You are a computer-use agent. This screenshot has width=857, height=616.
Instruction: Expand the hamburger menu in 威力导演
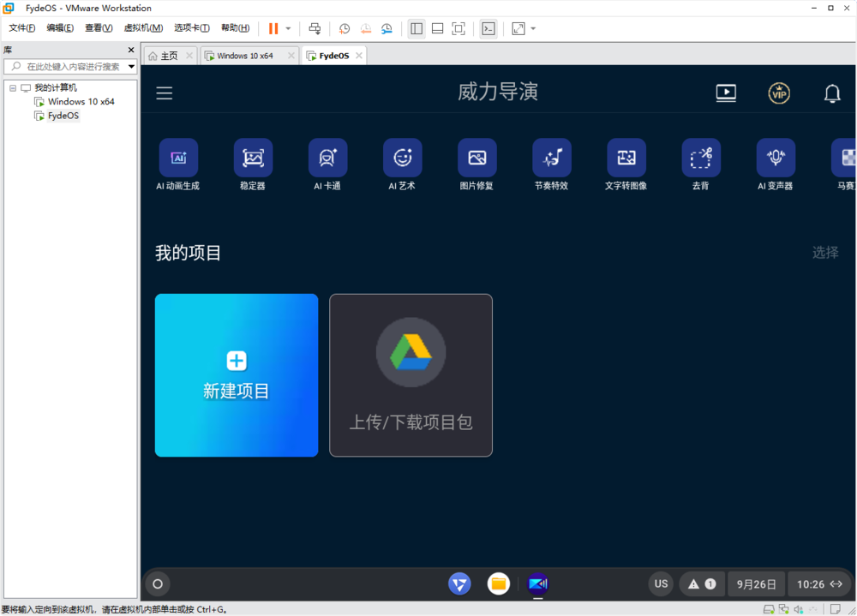click(164, 93)
